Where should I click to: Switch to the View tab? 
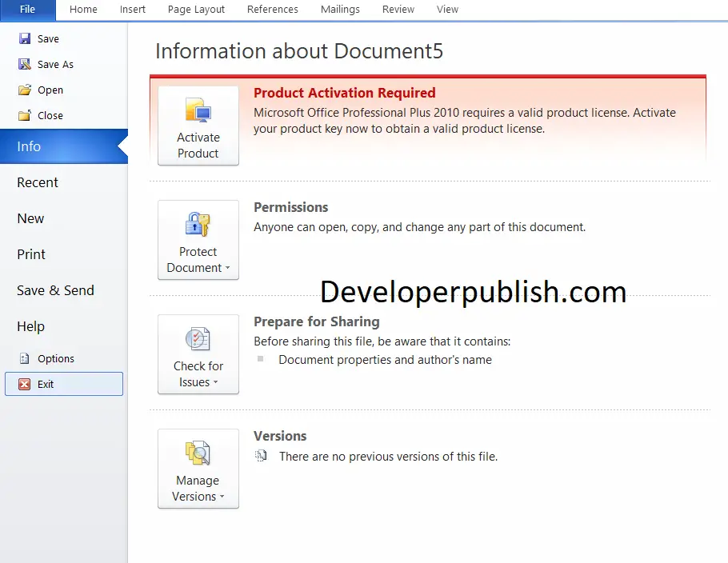pyautogui.click(x=447, y=10)
